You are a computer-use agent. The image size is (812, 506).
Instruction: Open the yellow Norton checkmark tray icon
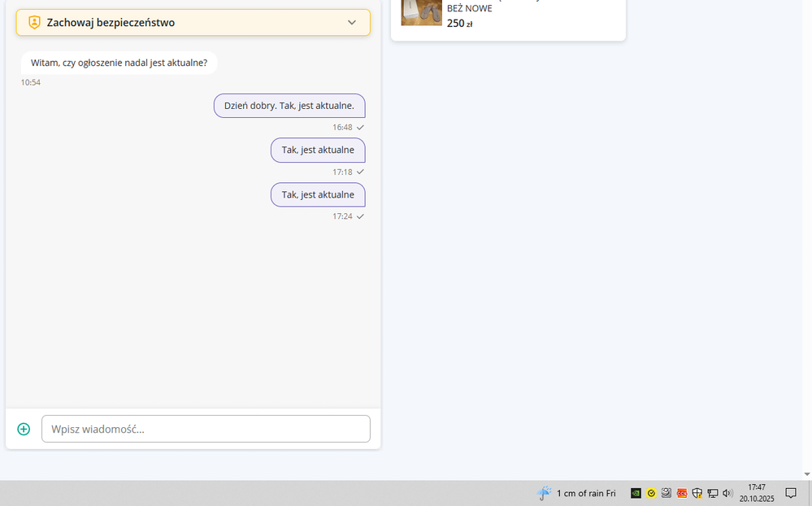coord(651,493)
